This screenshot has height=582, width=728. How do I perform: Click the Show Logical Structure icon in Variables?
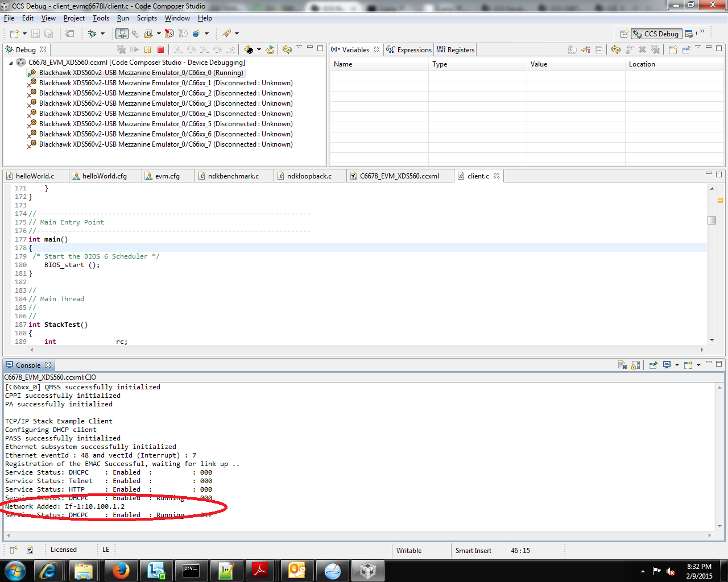click(x=586, y=50)
